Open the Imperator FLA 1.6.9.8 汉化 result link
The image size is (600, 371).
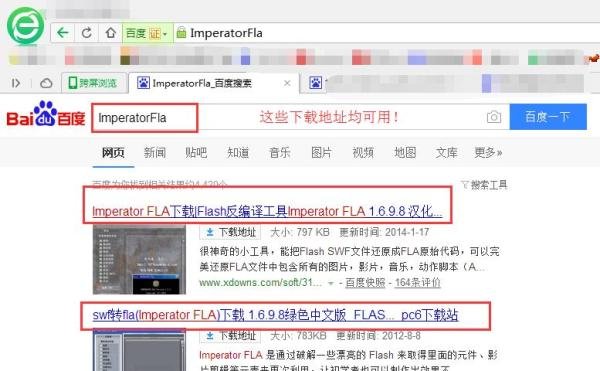click(267, 211)
